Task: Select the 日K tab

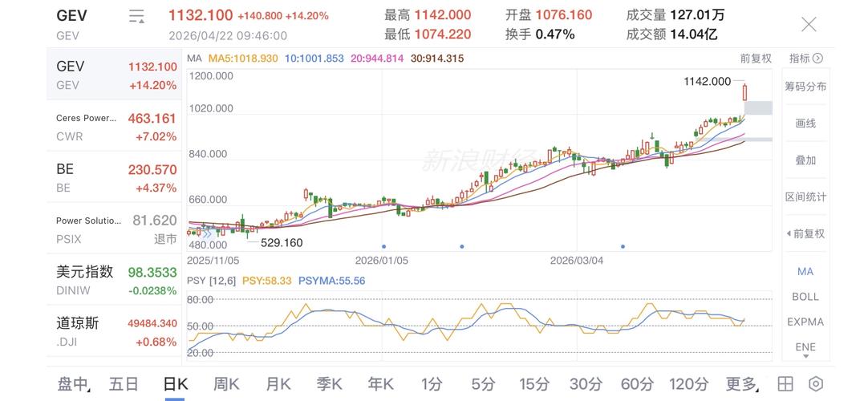Action: coord(176,383)
